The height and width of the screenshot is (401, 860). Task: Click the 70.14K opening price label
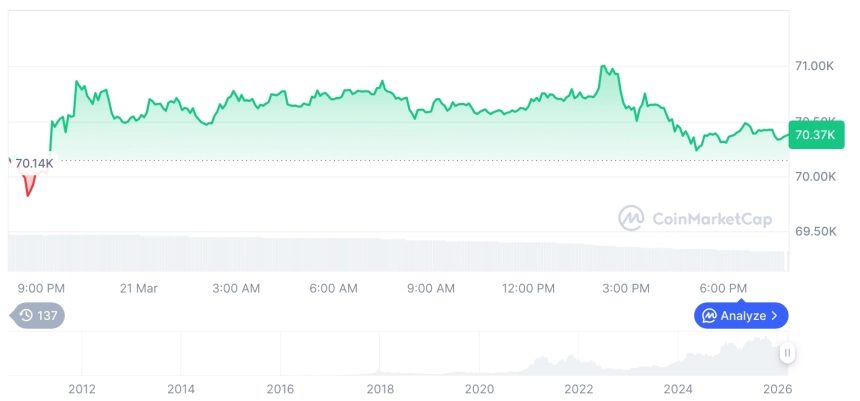34,163
